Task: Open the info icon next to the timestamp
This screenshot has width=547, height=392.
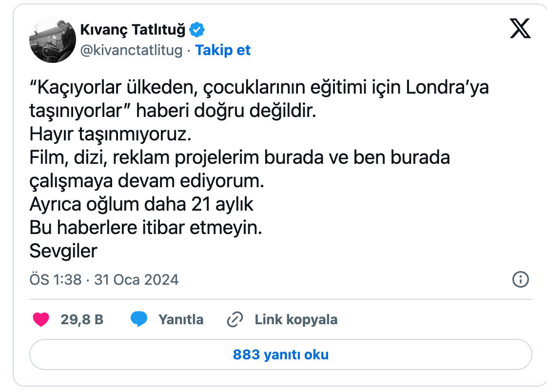Action: coord(520,280)
